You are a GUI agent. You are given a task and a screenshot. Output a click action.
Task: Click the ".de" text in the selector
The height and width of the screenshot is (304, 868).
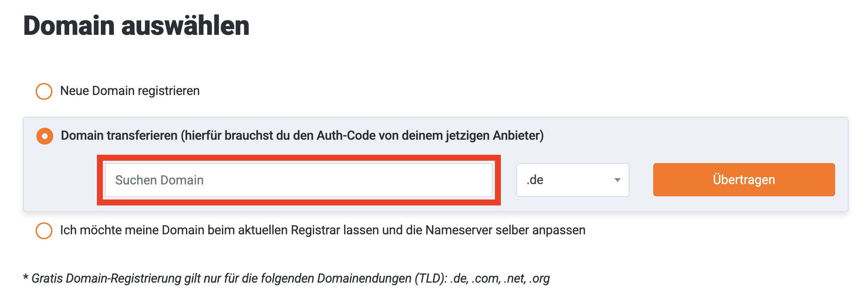click(x=535, y=180)
